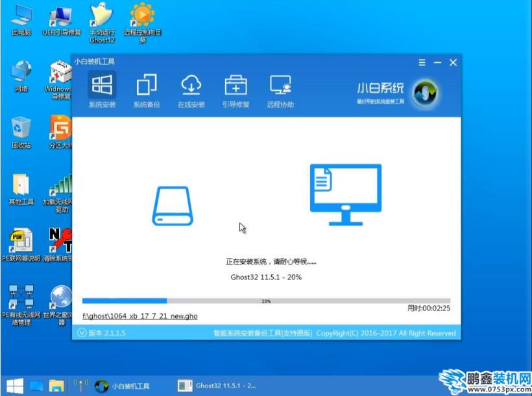Click the 正在安装系统 waiting message
The image size is (532, 396).
coord(271,261)
